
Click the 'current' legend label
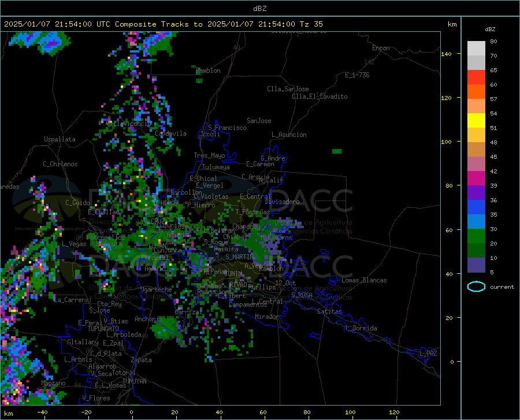[x=502, y=287]
